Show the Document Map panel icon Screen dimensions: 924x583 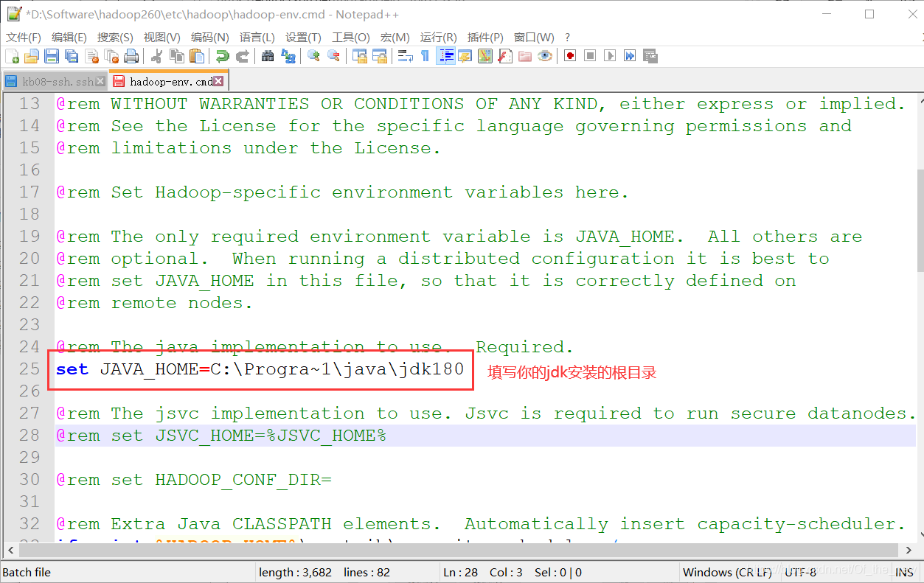tap(484, 56)
